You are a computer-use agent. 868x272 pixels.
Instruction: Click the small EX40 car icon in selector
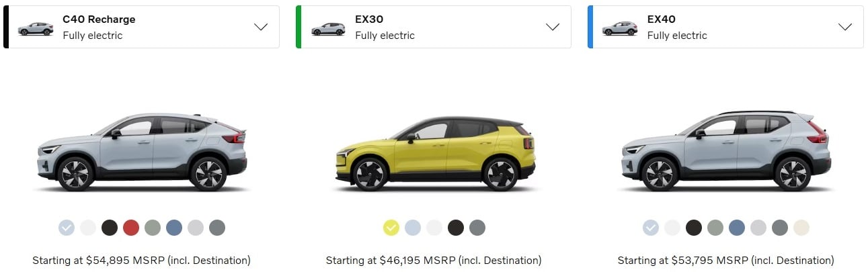[x=620, y=28]
